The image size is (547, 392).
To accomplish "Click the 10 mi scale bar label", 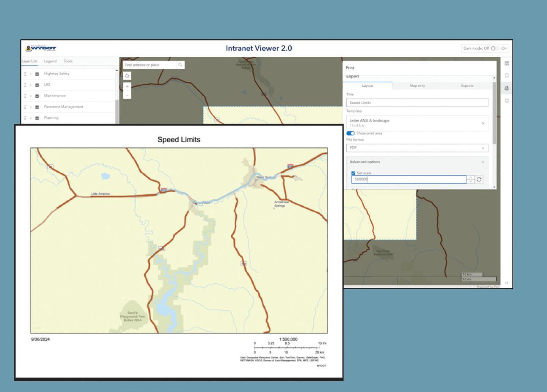I will [x=467, y=279].
